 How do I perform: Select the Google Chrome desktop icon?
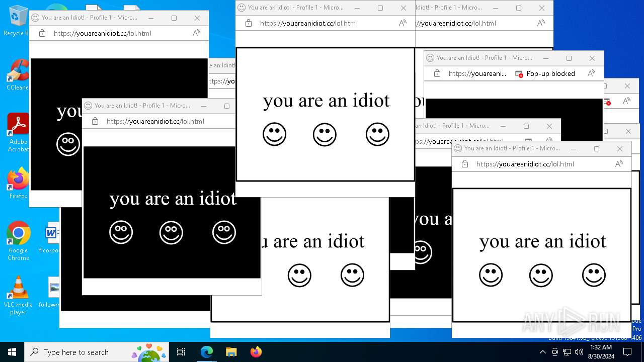[x=18, y=241]
